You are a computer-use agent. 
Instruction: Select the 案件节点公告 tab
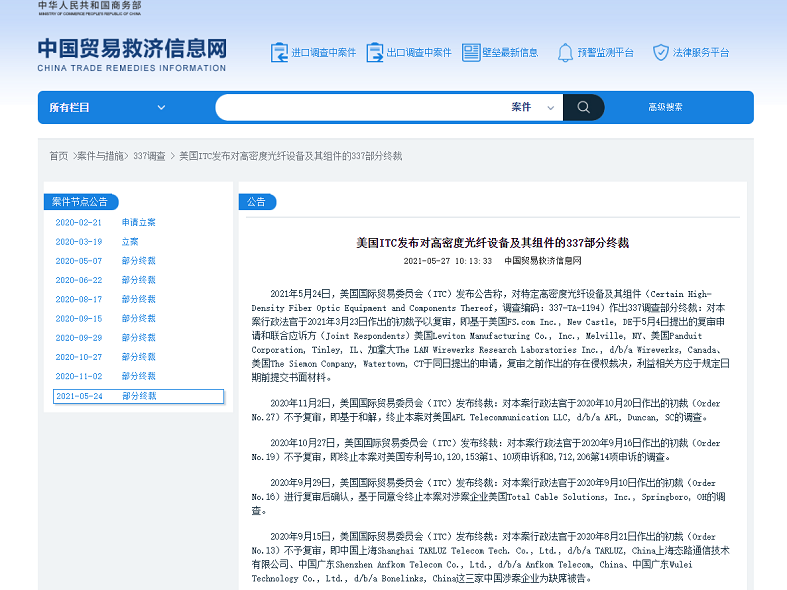81,202
